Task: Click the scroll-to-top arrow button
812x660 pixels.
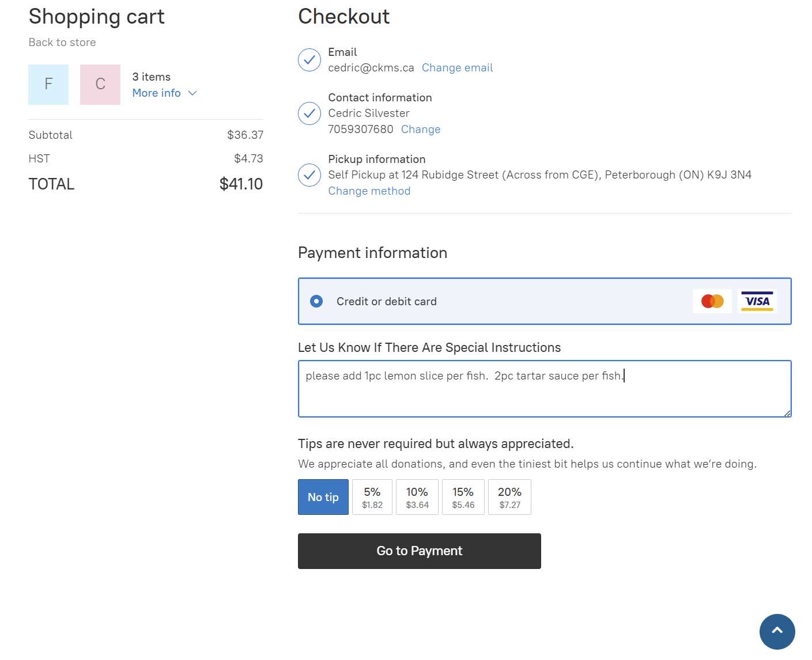Action: click(777, 631)
